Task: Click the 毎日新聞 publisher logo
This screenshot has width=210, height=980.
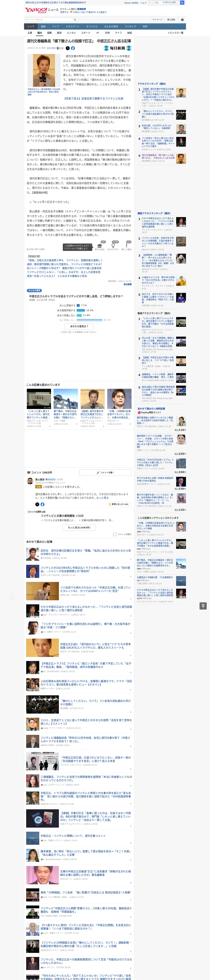Action: coord(117,48)
